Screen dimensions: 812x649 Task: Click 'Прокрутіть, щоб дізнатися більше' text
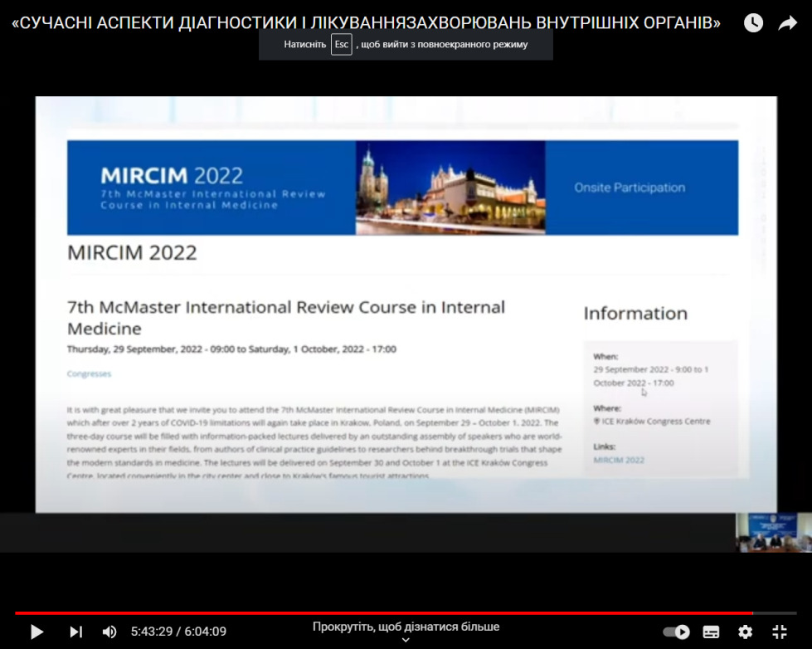(406, 627)
